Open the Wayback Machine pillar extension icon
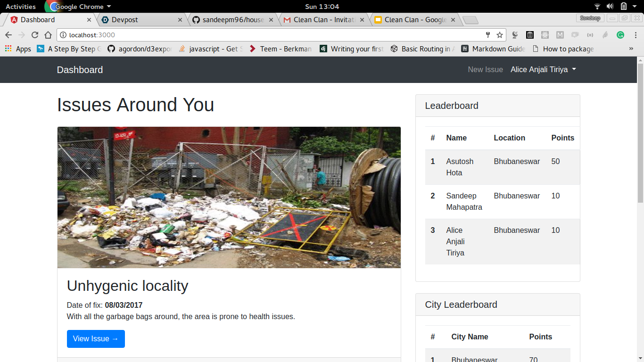 tap(530, 35)
